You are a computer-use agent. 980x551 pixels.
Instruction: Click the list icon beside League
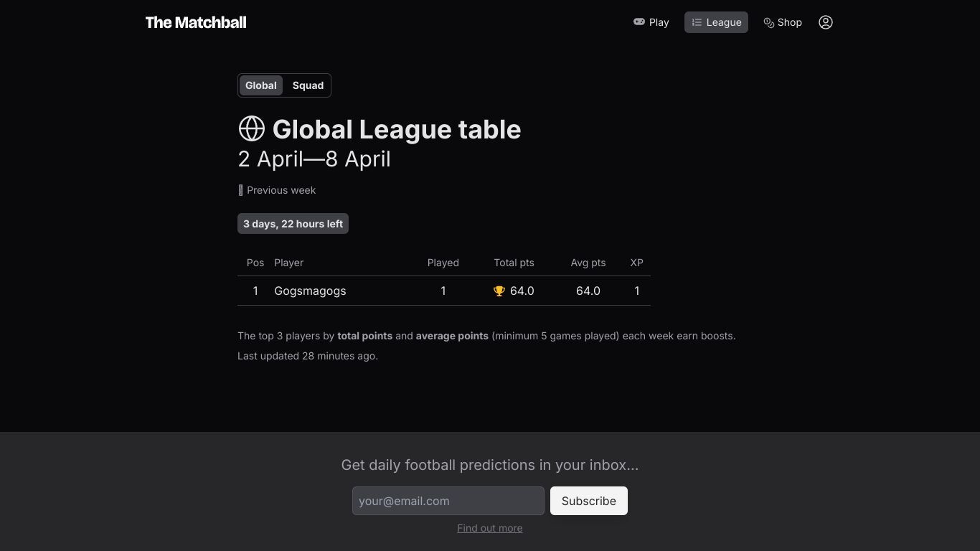pos(697,22)
